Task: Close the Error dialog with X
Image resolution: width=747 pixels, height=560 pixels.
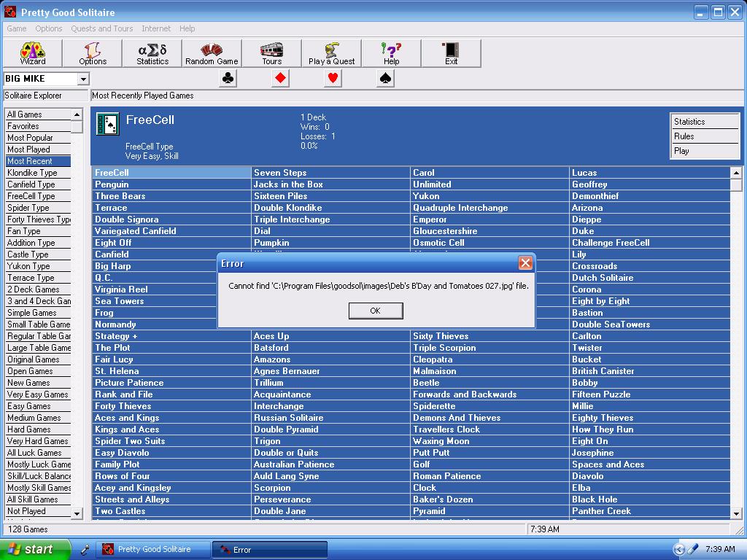Action: [x=525, y=262]
